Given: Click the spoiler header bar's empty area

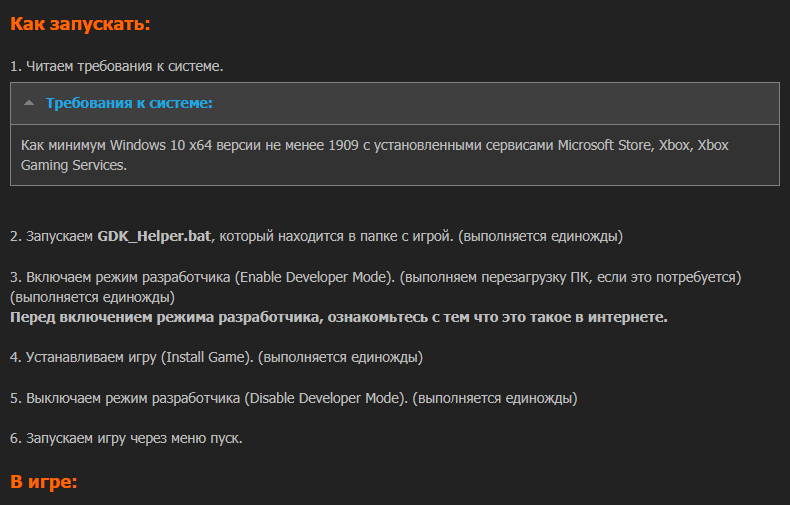Looking at the screenshot, I should (x=494, y=103).
